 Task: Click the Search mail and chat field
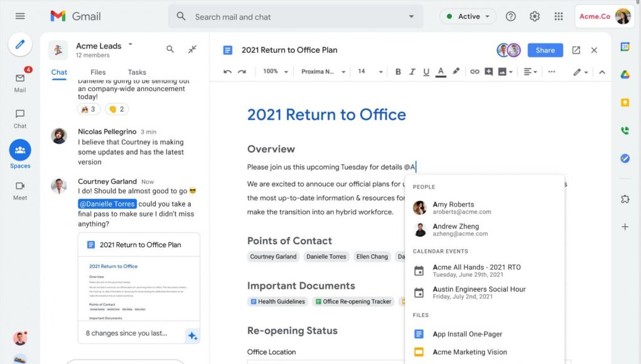[x=295, y=17]
